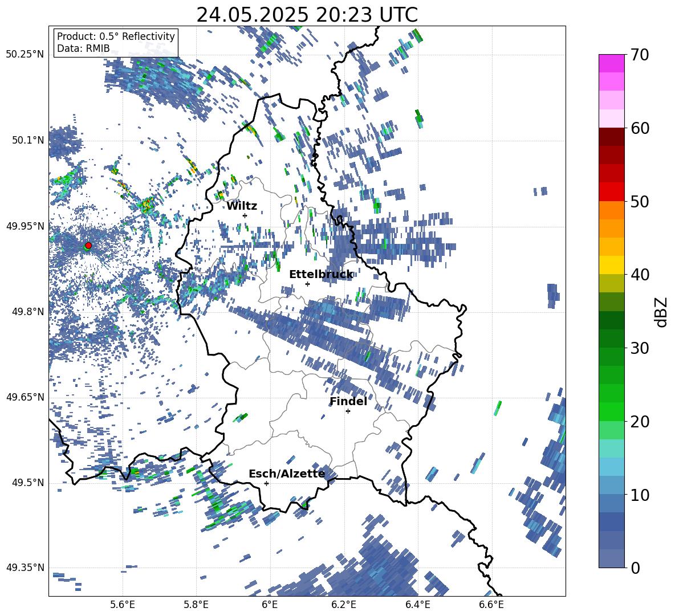Click the 'Product: 0.5° Reflectivity' text
This screenshot has height=616, width=675.
coord(116,36)
